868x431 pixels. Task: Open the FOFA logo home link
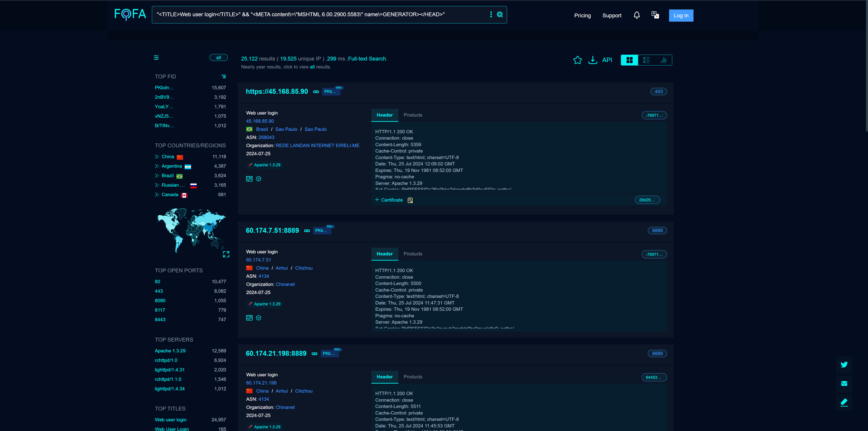130,14
